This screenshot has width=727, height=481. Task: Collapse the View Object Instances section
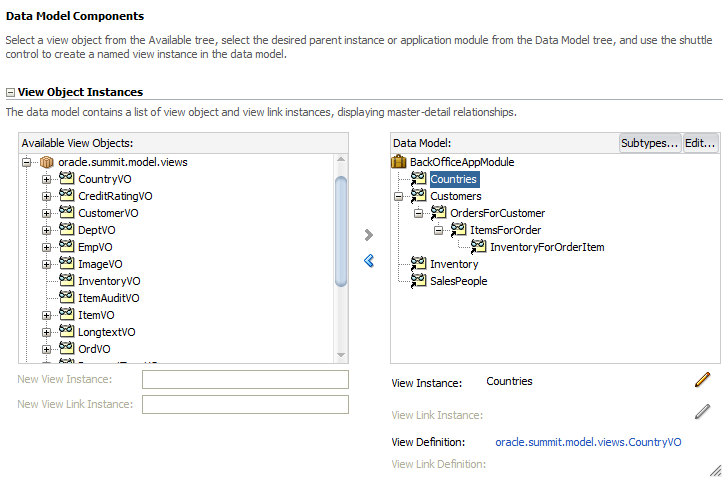[x=10, y=92]
